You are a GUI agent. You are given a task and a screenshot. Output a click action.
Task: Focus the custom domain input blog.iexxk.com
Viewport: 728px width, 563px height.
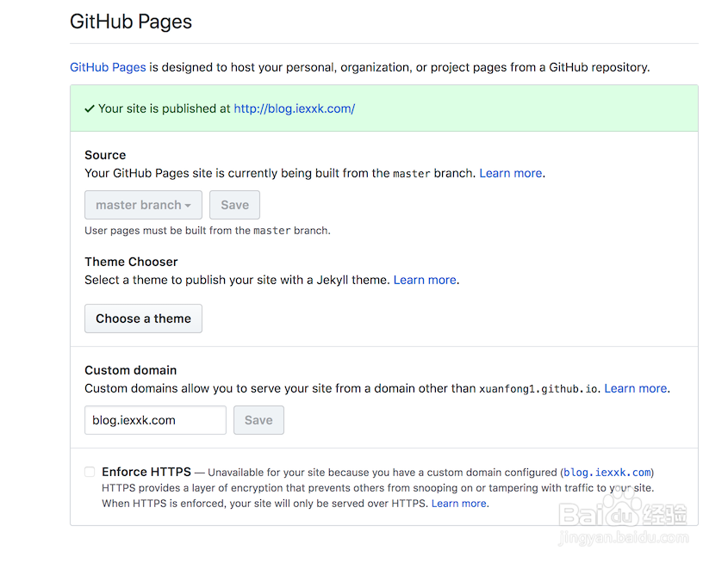[x=155, y=420]
